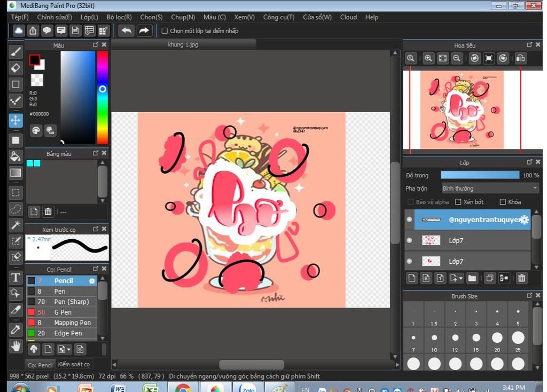Open the Công cụ(T) menu
This screenshot has height=392, width=547.
pyautogui.click(x=279, y=17)
